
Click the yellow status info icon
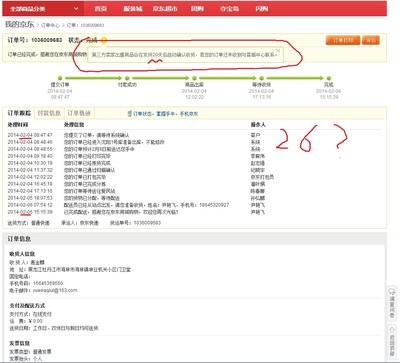[104, 41]
